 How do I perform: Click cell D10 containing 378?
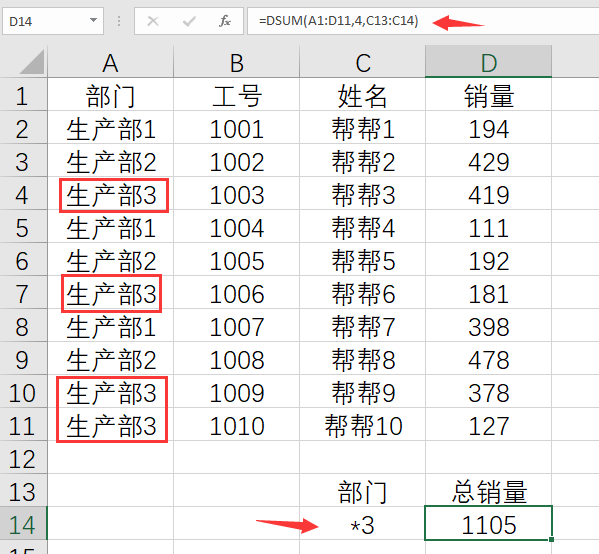coord(489,392)
